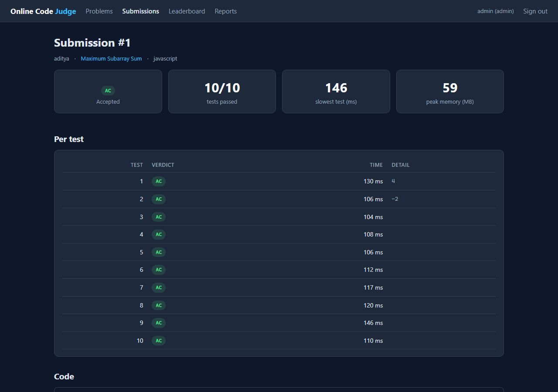This screenshot has width=558, height=392.
Task: Click the 112 ms time for test 6
Action: pyautogui.click(x=373, y=270)
